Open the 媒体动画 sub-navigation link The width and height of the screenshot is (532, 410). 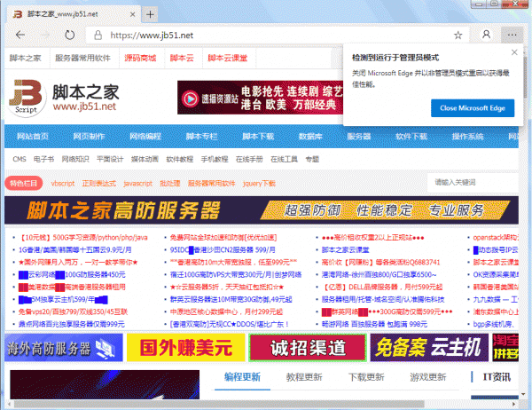pos(145,159)
